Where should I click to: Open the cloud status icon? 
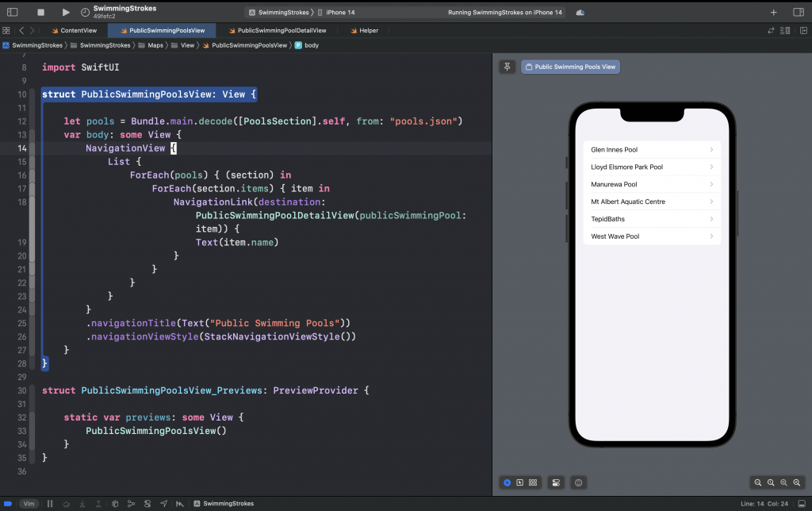pyautogui.click(x=580, y=13)
